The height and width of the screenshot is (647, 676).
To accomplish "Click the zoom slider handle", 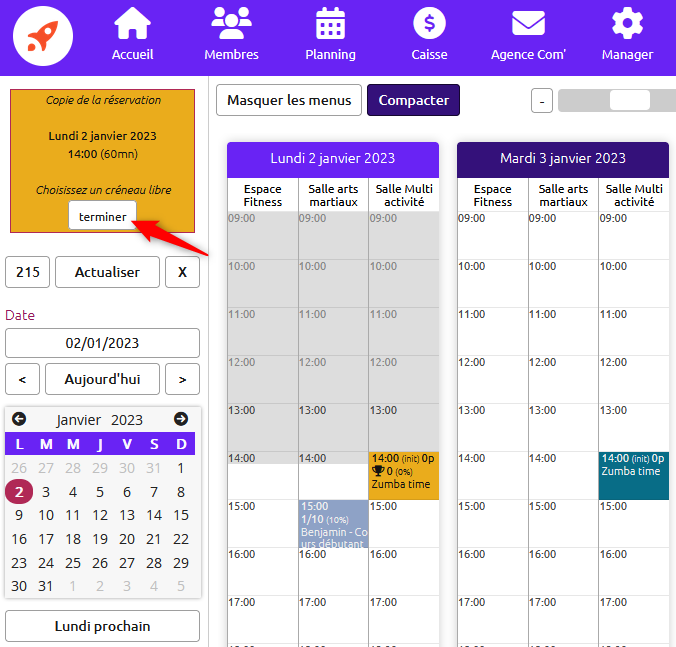I will pos(629,100).
